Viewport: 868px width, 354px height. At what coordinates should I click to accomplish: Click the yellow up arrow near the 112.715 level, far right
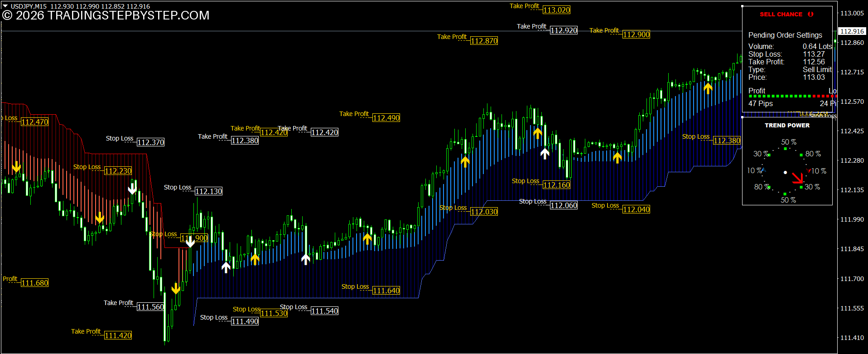[x=708, y=88]
